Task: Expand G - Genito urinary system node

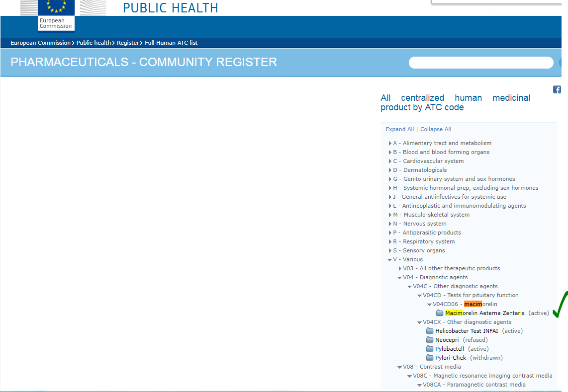Action: (390, 179)
